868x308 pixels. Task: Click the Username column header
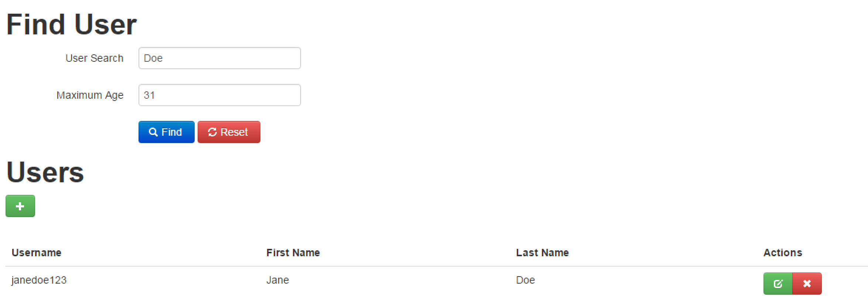click(x=37, y=253)
